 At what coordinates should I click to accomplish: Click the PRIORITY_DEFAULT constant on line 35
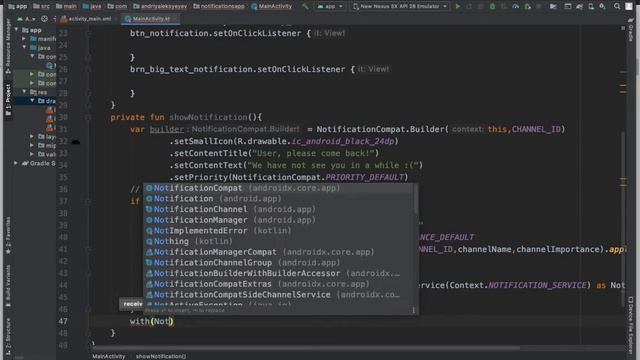click(364, 178)
